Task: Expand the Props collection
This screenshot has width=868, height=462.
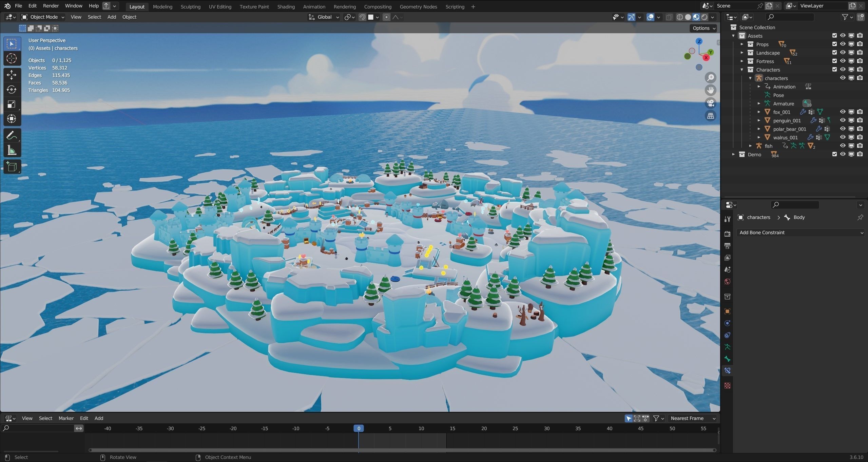Action: click(x=742, y=44)
